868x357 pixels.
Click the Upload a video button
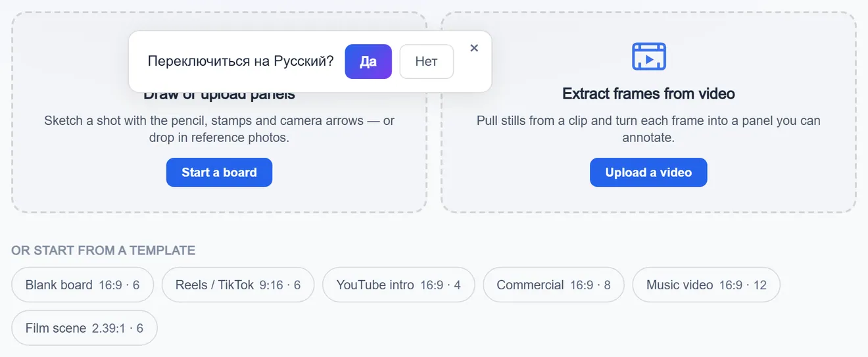(648, 172)
